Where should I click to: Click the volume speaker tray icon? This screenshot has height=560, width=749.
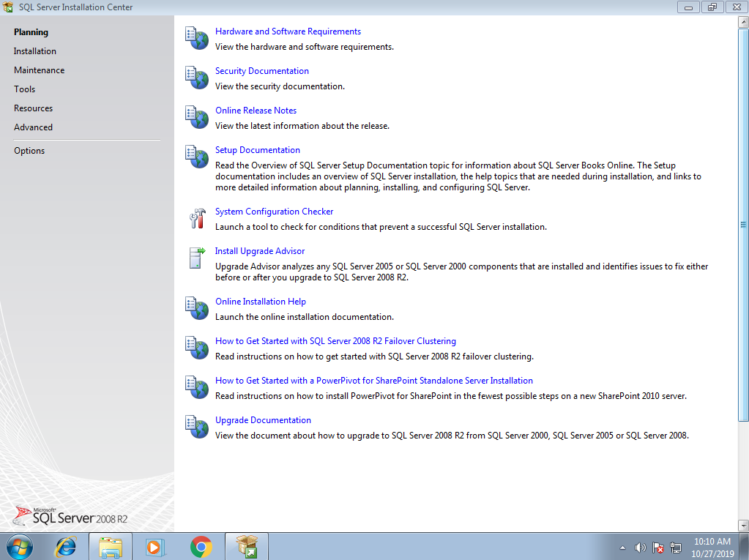click(x=640, y=548)
